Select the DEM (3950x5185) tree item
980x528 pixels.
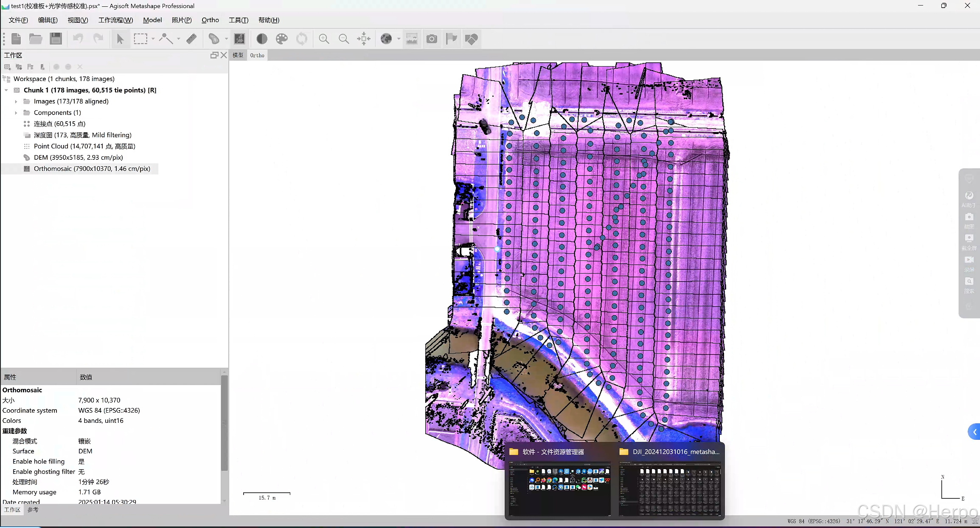[78, 157]
